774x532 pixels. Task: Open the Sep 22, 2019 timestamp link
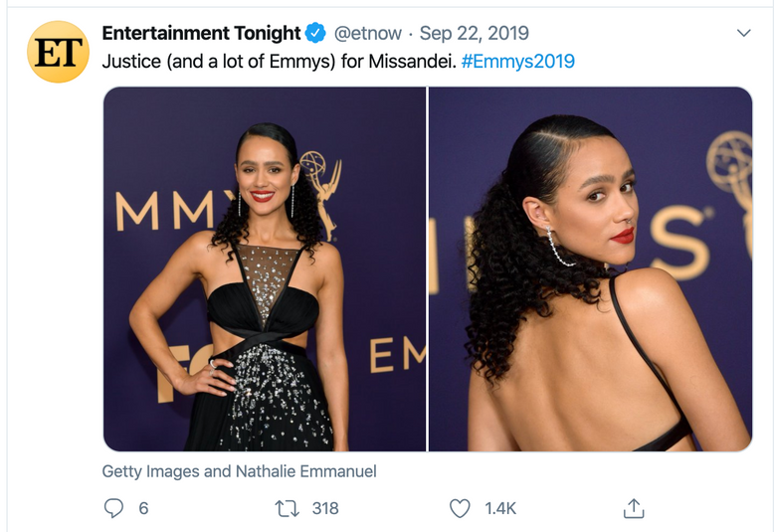[475, 33]
